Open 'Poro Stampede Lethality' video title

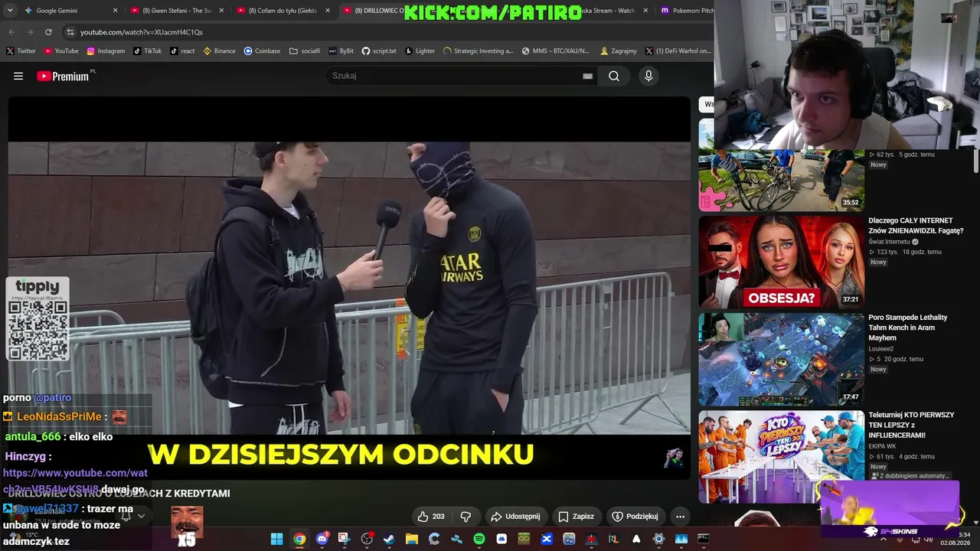click(x=908, y=328)
